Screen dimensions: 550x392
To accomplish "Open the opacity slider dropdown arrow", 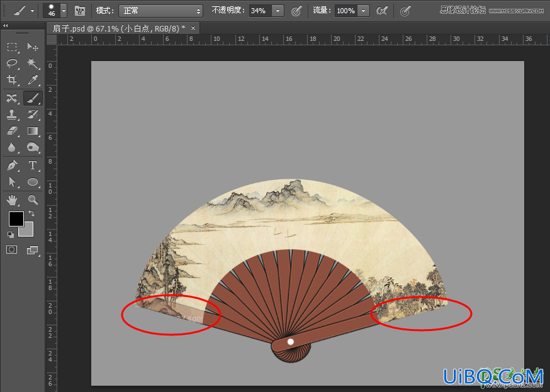I will coord(278,11).
